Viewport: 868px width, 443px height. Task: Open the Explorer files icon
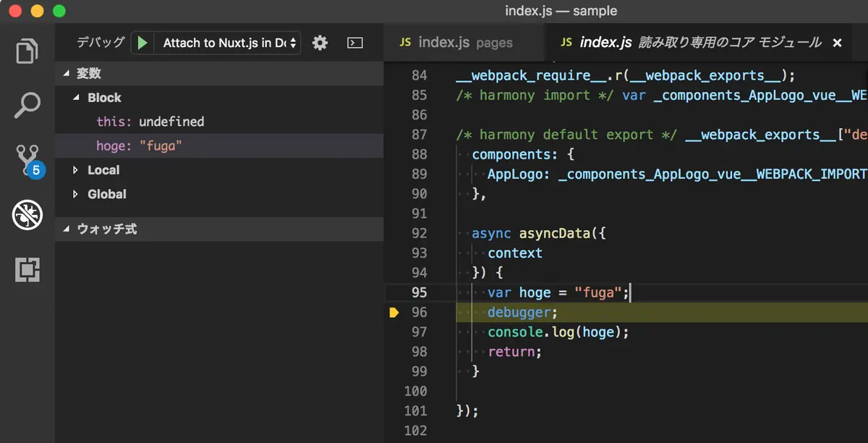(x=27, y=53)
